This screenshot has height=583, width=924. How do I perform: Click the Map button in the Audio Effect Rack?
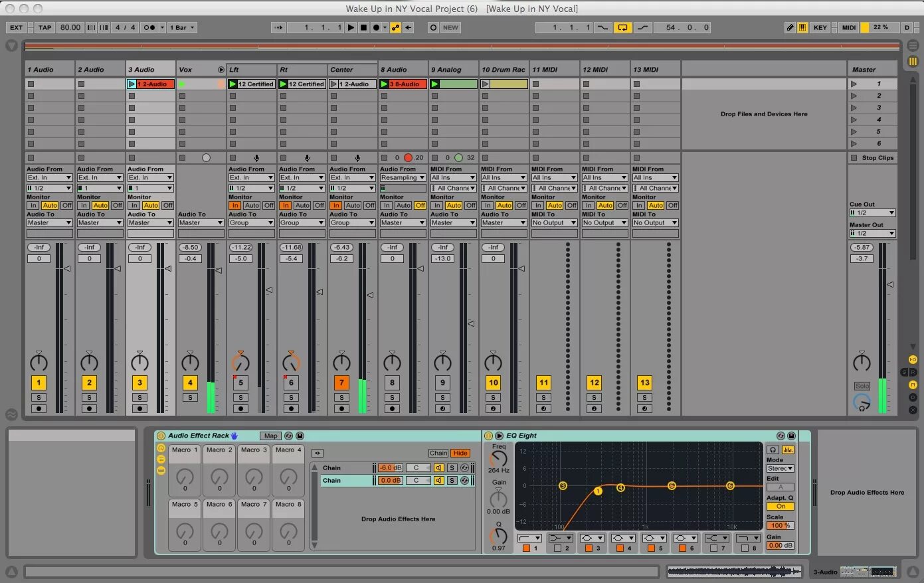270,436
